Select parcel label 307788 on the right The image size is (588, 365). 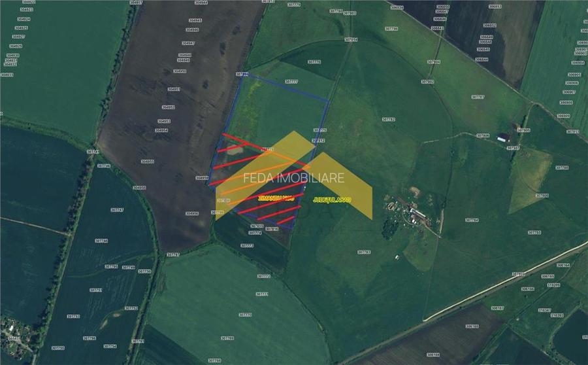point(562,168)
